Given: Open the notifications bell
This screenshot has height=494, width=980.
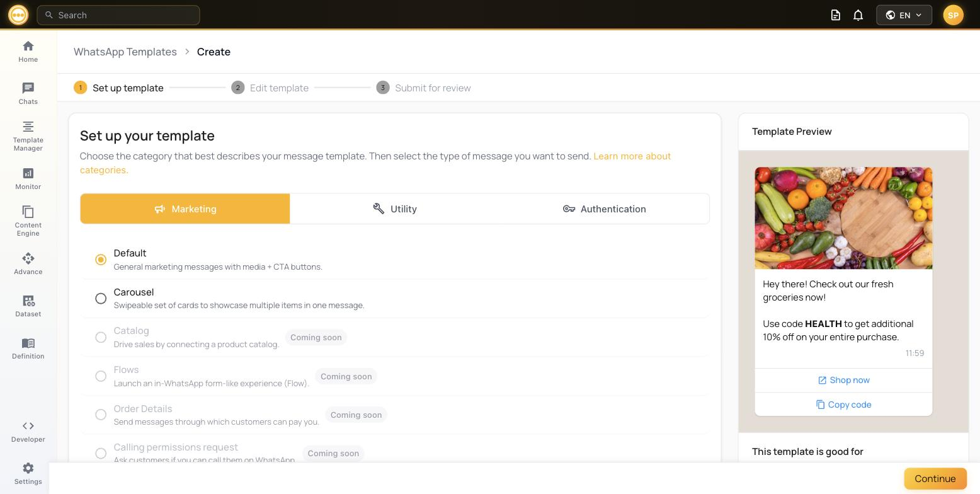Looking at the screenshot, I should [858, 15].
